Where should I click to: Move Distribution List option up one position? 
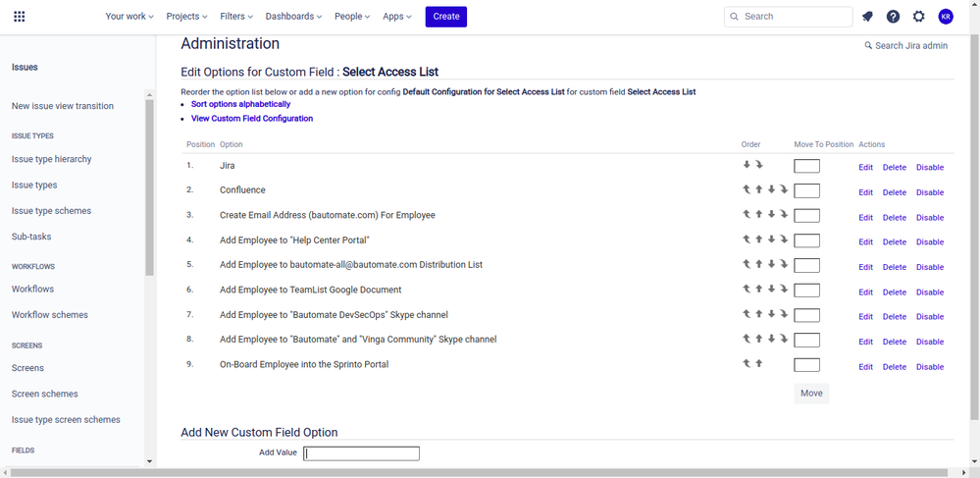point(758,264)
